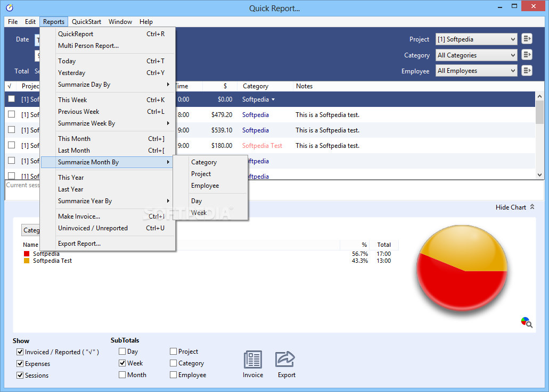
Task: Open the File menu
Action: click(x=13, y=22)
